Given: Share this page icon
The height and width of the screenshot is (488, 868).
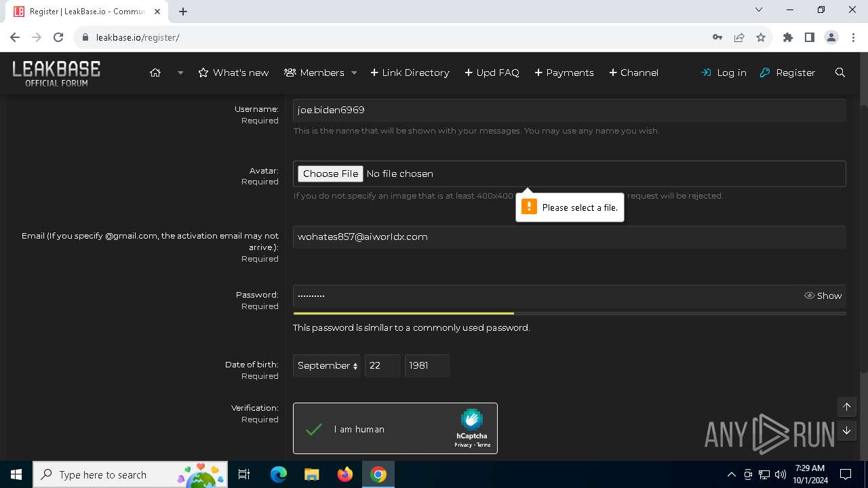Looking at the screenshot, I should point(739,37).
